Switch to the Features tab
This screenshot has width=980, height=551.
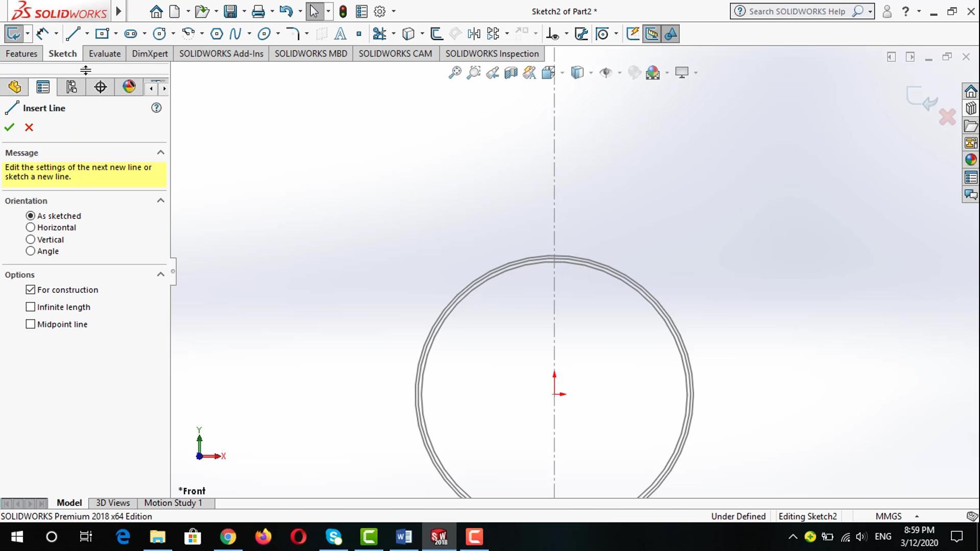pos(21,54)
